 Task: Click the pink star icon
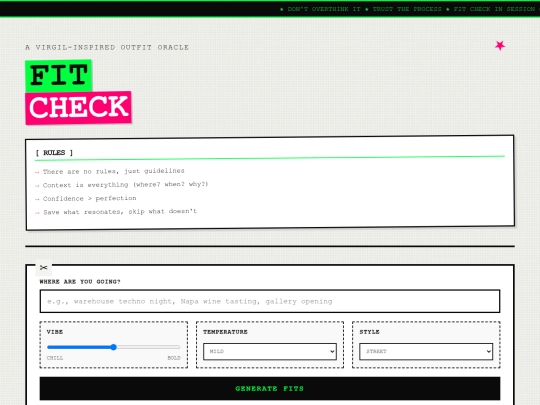tap(500, 45)
